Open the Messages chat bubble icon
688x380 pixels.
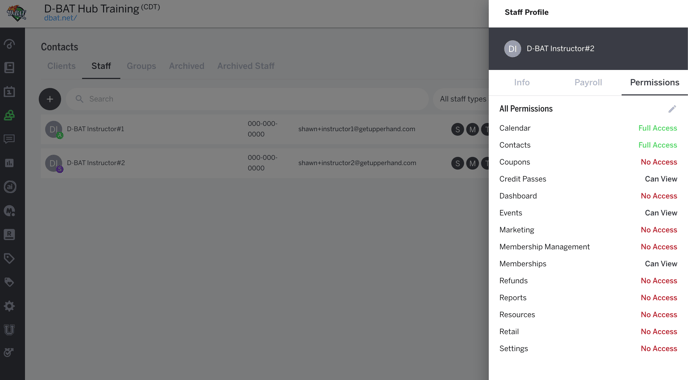point(9,139)
